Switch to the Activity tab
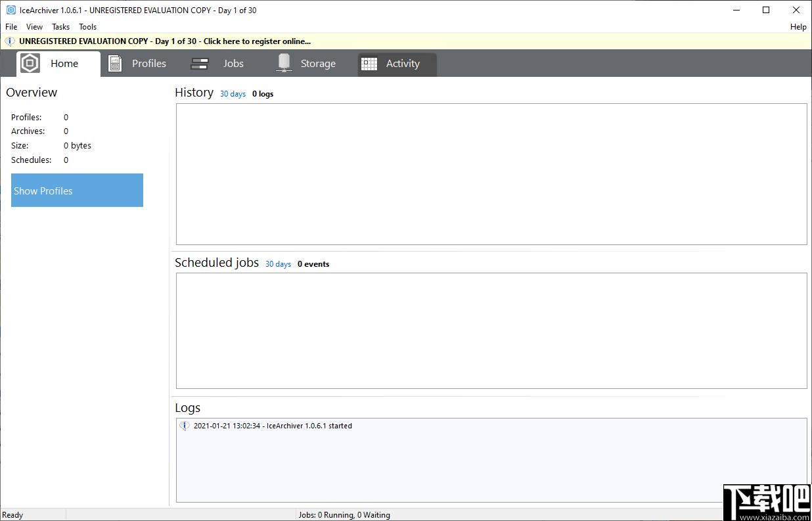 tap(397, 64)
